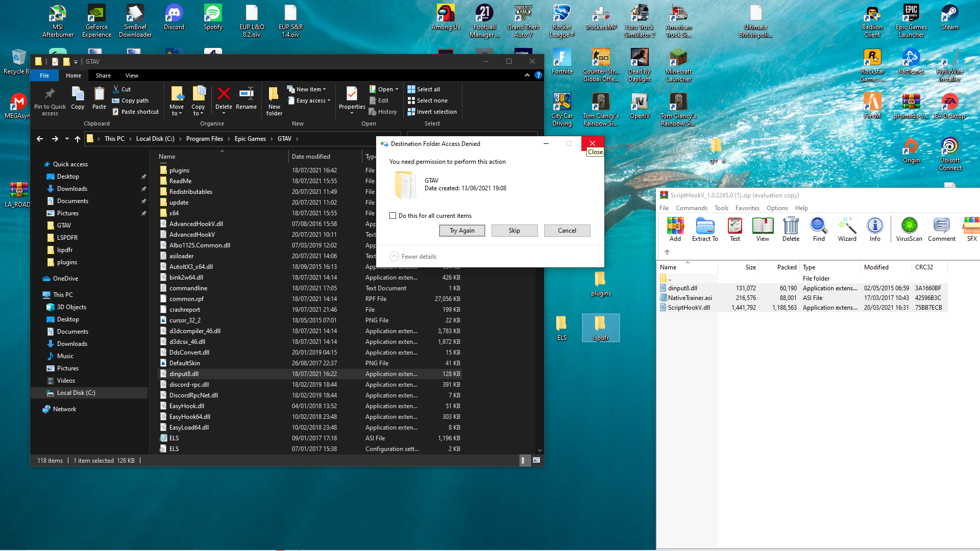The height and width of the screenshot is (551, 980).
Task: Select Local Disk (C:) in navigation pane
Action: [x=76, y=393]
